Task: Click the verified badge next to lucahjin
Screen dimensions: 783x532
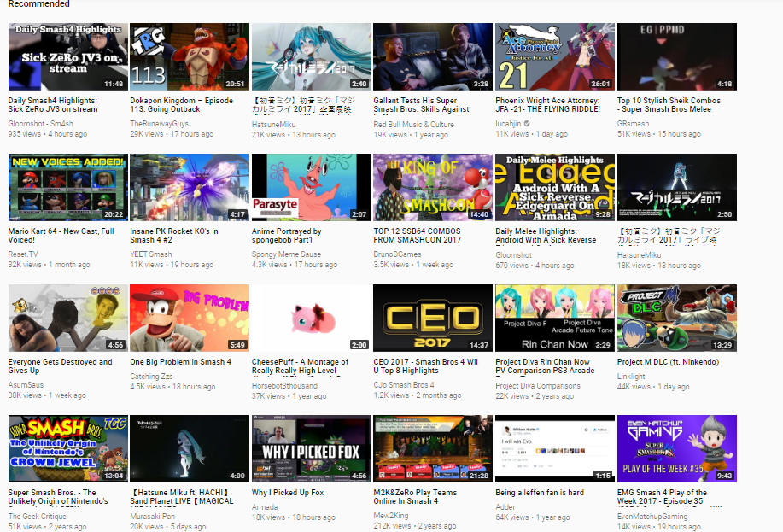Action: click(x=527, y=123)
